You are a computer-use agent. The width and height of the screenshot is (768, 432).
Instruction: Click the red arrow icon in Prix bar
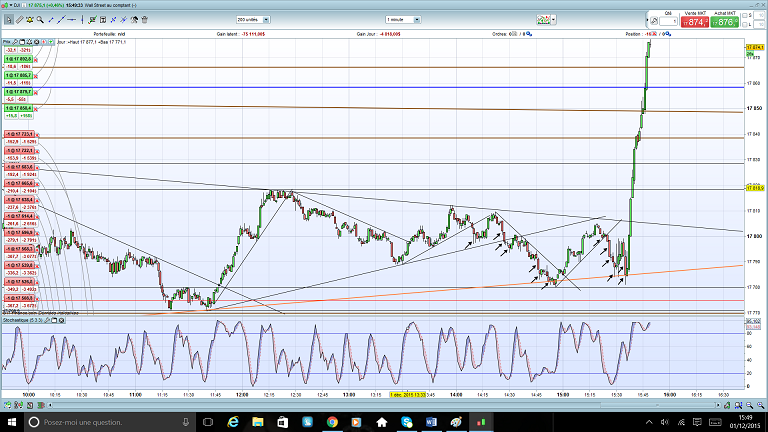pos(44,42)
